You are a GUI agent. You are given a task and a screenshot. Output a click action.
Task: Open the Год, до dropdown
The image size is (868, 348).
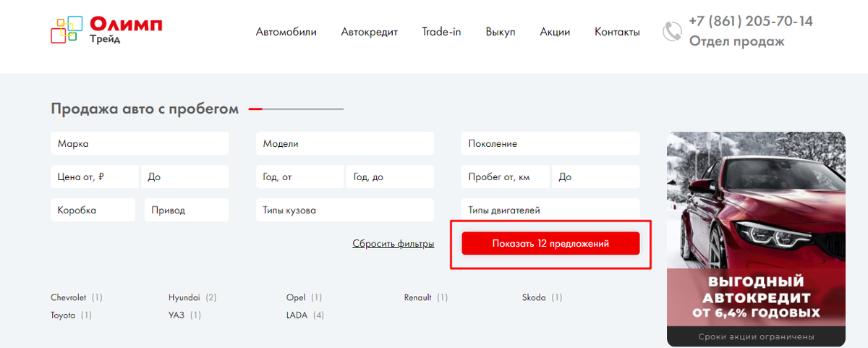click(391, 177)
